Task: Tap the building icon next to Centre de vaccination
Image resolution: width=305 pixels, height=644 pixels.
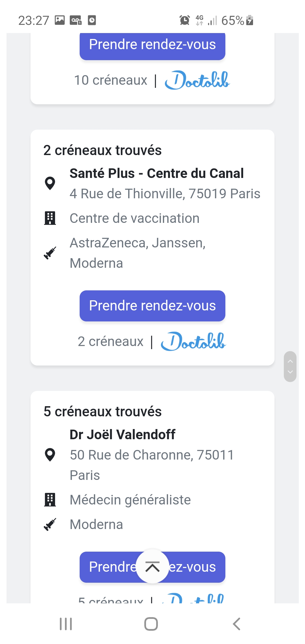Action: pos(50,218)
